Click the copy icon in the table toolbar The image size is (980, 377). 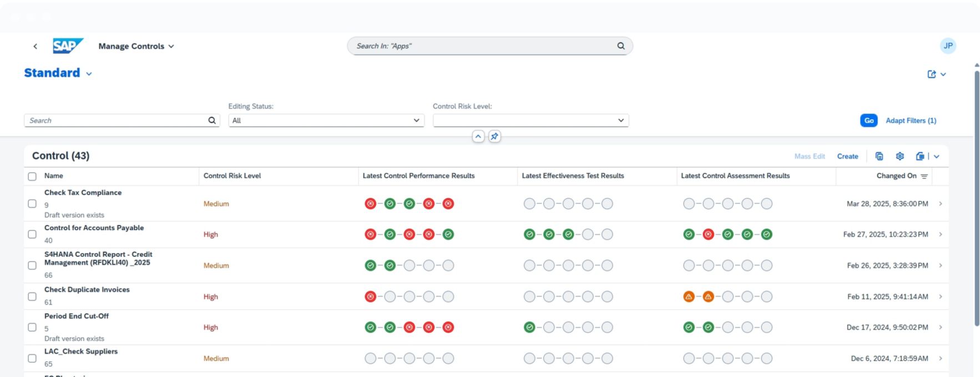click(879, 156)
